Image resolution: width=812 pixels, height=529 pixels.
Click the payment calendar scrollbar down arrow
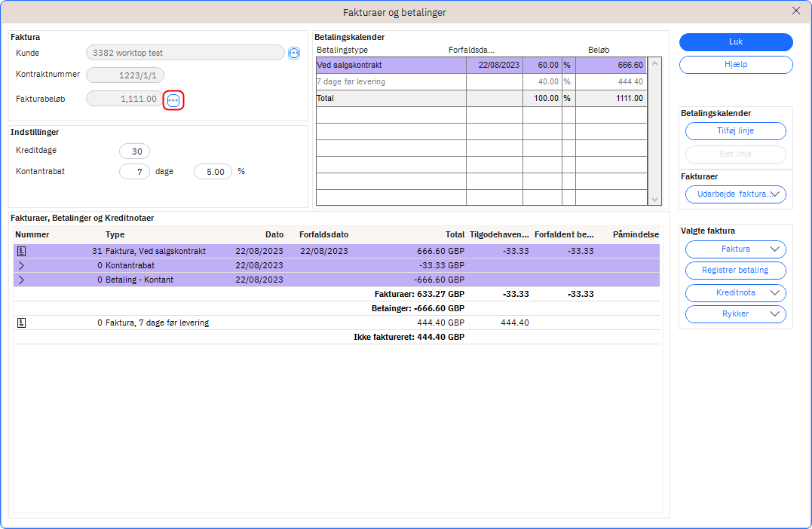(654, 199)
